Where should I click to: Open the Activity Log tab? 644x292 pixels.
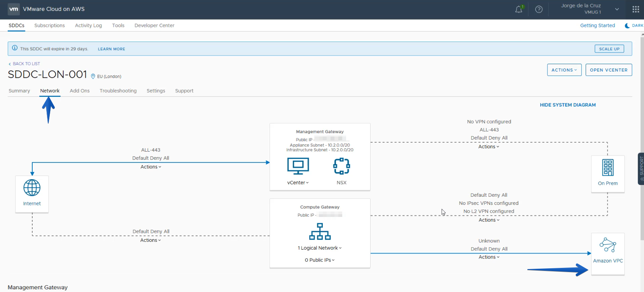(x=88, y=26)
